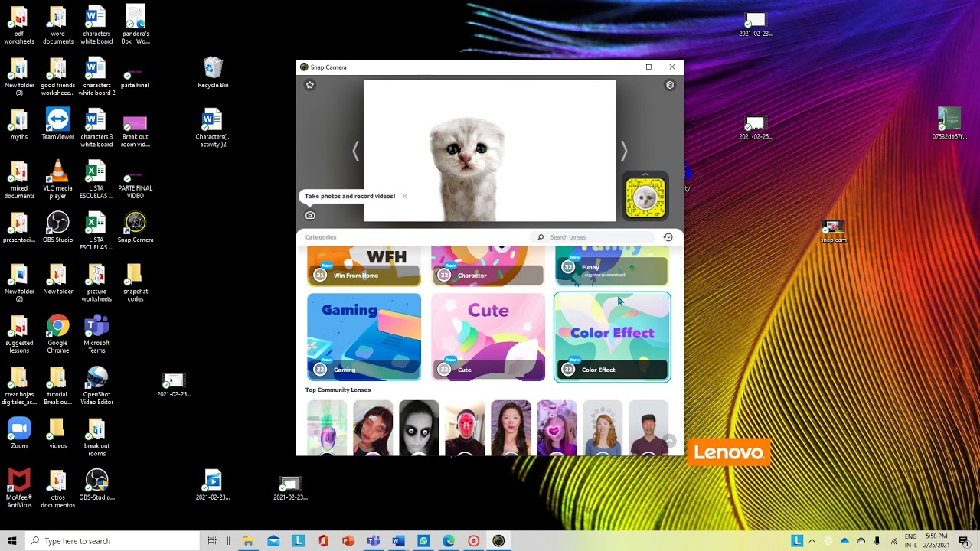The image size is (980, 551).
Task: Select Microsoft Teams desktop icon
Action: (x=96, y=333)
